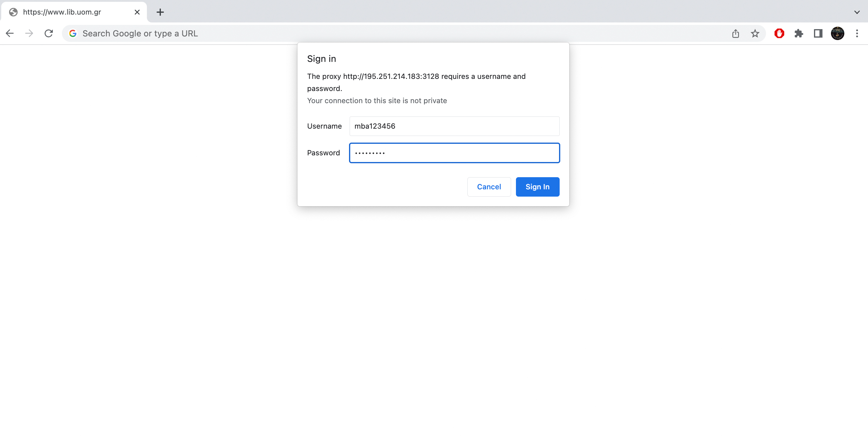Click the share page icon

[736, 33]
